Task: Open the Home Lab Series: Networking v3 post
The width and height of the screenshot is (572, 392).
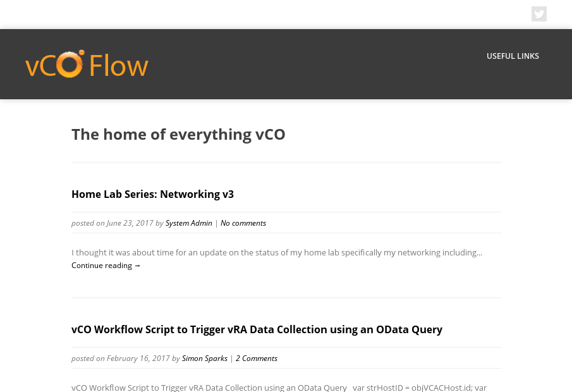Action: (x=152, y=194)
